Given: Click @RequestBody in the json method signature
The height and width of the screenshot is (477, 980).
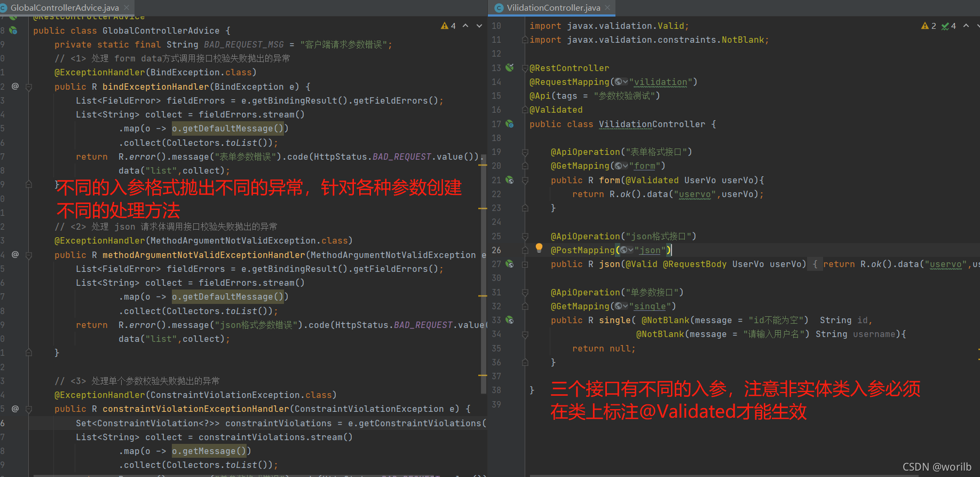Looking at the screenshot, I should [x=694, y=264].
